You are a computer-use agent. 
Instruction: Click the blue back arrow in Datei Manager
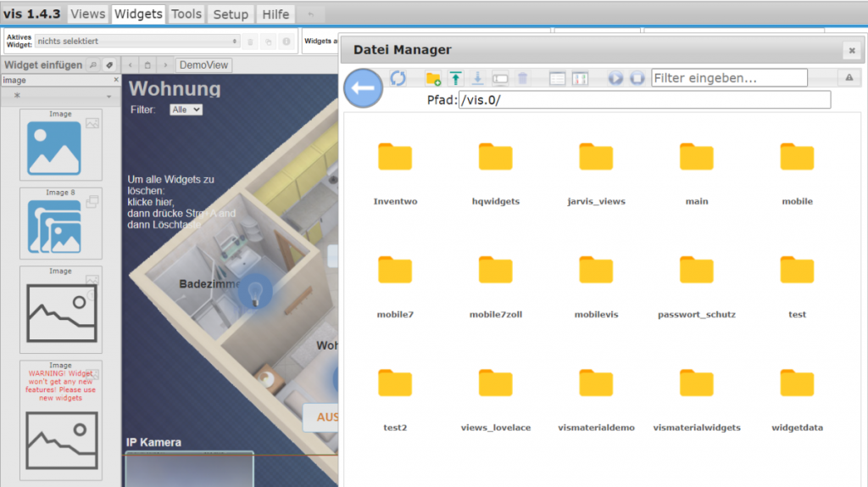coord(364,87)
